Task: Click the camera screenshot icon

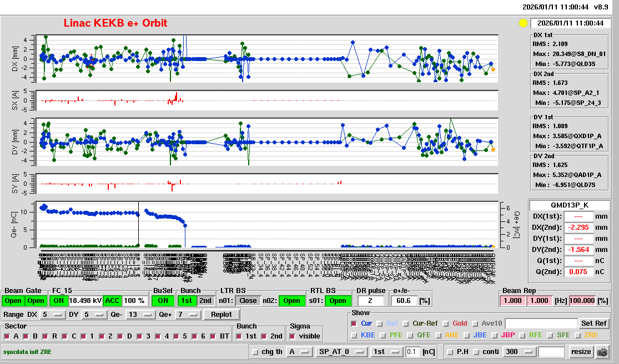Action: [602, 352]
